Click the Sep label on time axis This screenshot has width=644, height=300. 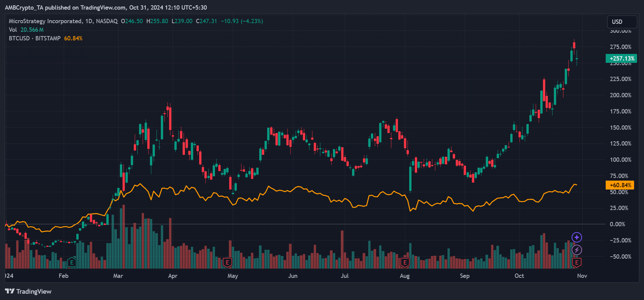click(x=465, y=276)
